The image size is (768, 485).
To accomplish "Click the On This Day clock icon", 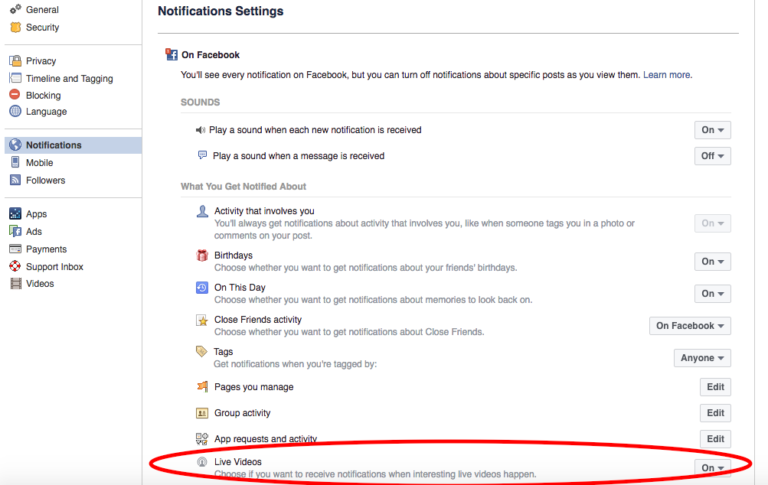I will tap(202, 288).
